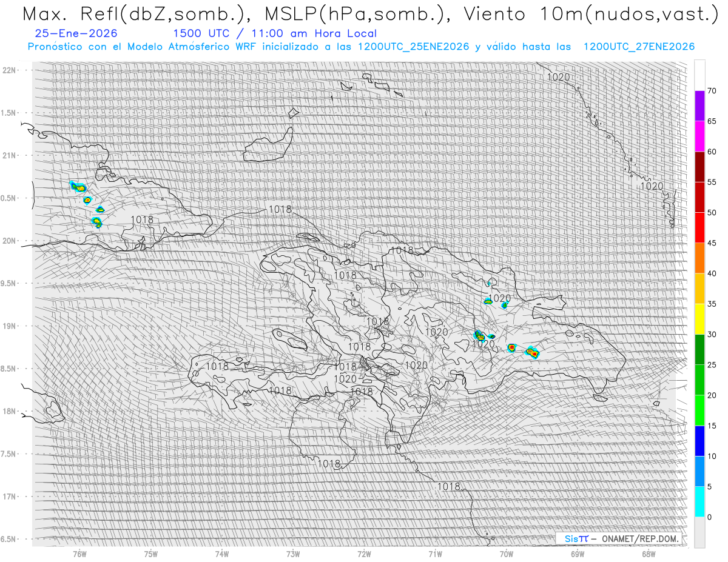Screen dimensions: 728x562
Task: Select the 75W longitude axis label
Action: [151, 554]
